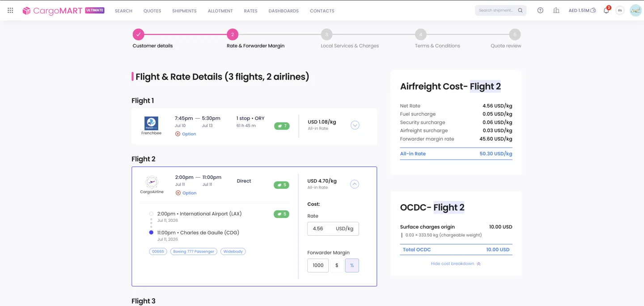Open the company building icon

coord(556,10)
